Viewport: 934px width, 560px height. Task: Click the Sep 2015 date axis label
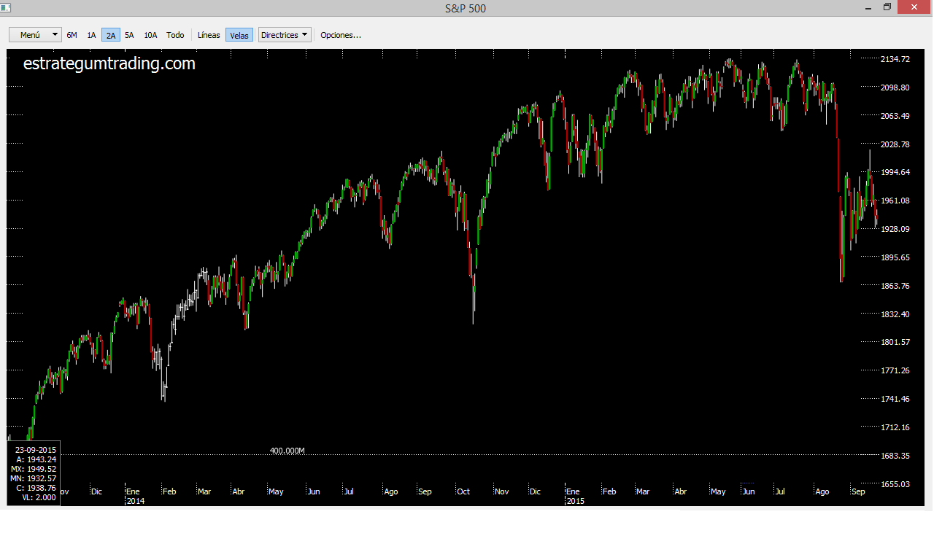[858, 491]
